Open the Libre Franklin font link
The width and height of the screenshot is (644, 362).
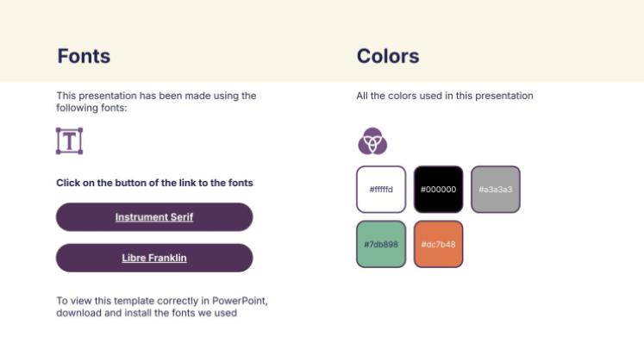154,258
